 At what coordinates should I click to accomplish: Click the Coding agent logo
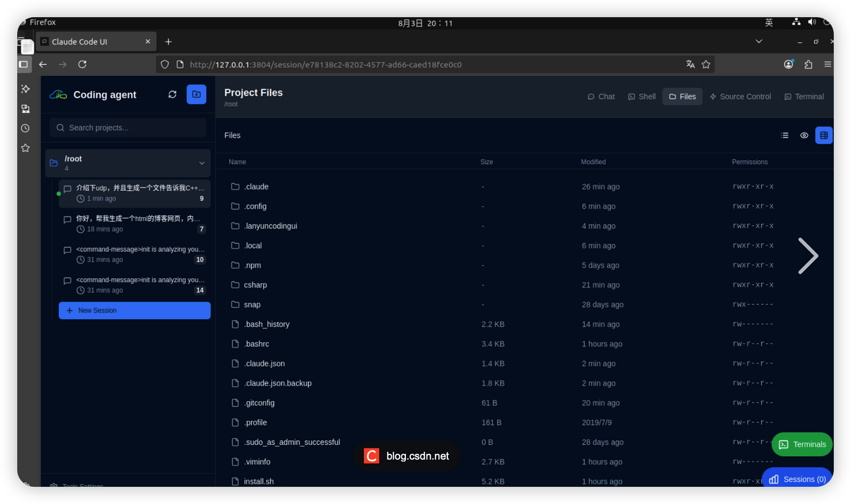(58, 95)
